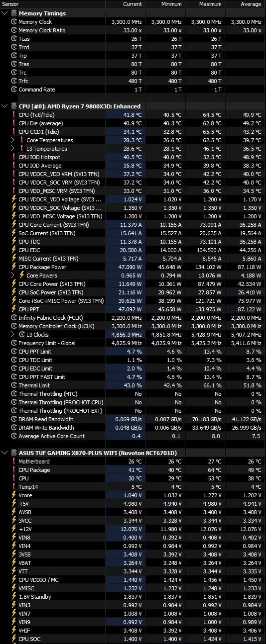Click the clock icon beside Infinity Fabric Clock (FCLK)
Screen dimensions: 266x644
click(14, 317)
